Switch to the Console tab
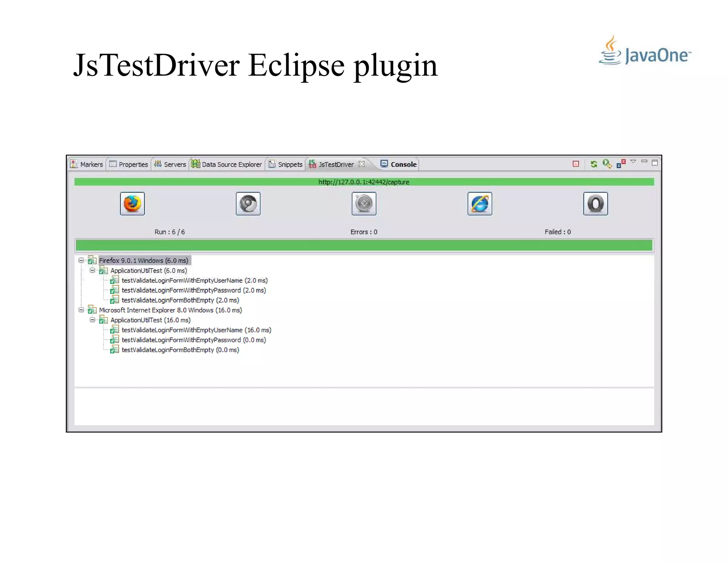Viewport: 728px width, 562px height. tap(398, 164)
